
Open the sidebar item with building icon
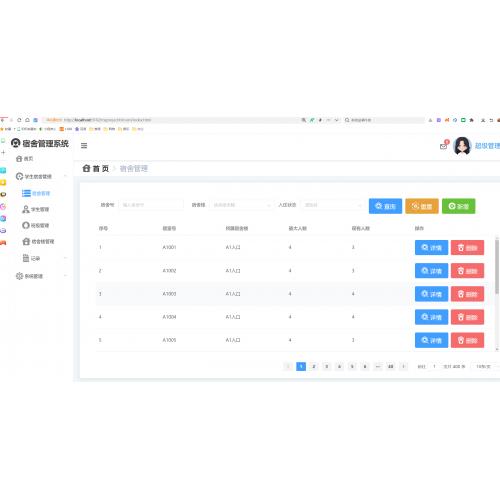click(38, 241)
